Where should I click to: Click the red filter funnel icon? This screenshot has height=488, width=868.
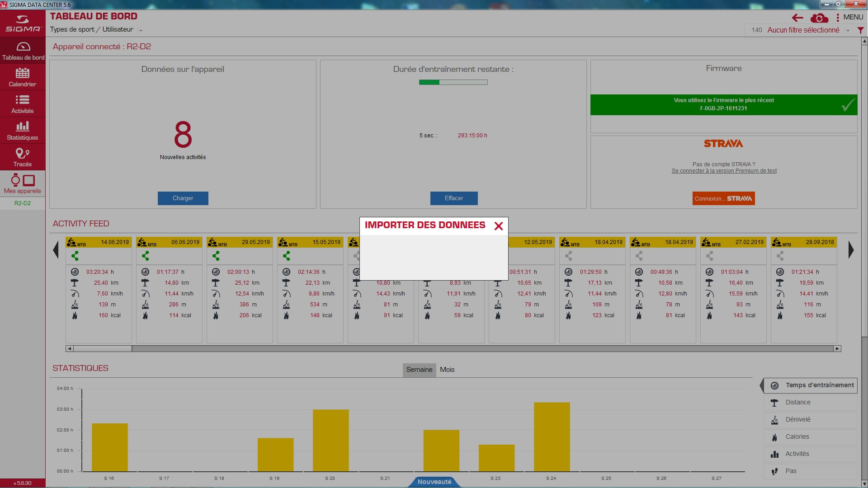click(x=860, y=30)
